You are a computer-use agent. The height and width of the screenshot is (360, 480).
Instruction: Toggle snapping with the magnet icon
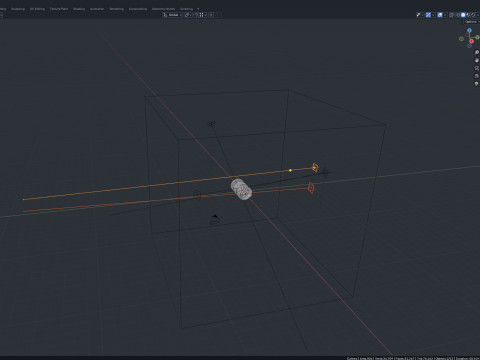[196, 15]
